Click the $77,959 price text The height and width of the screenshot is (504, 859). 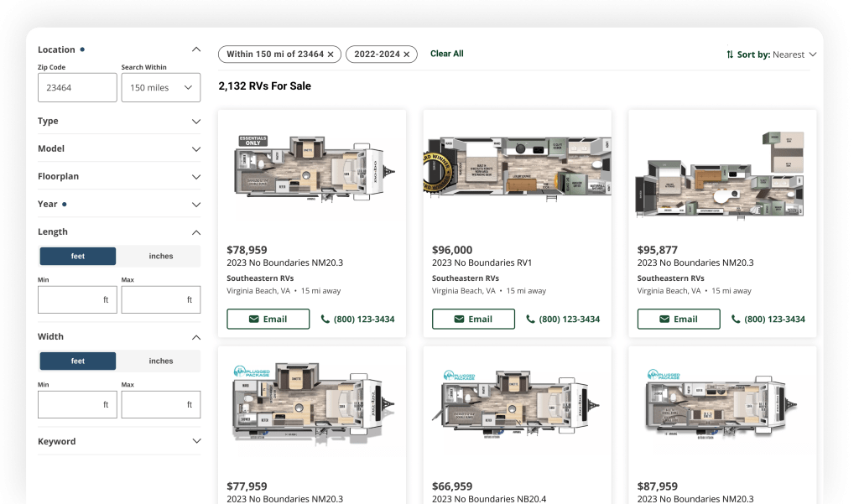(247, 486)
